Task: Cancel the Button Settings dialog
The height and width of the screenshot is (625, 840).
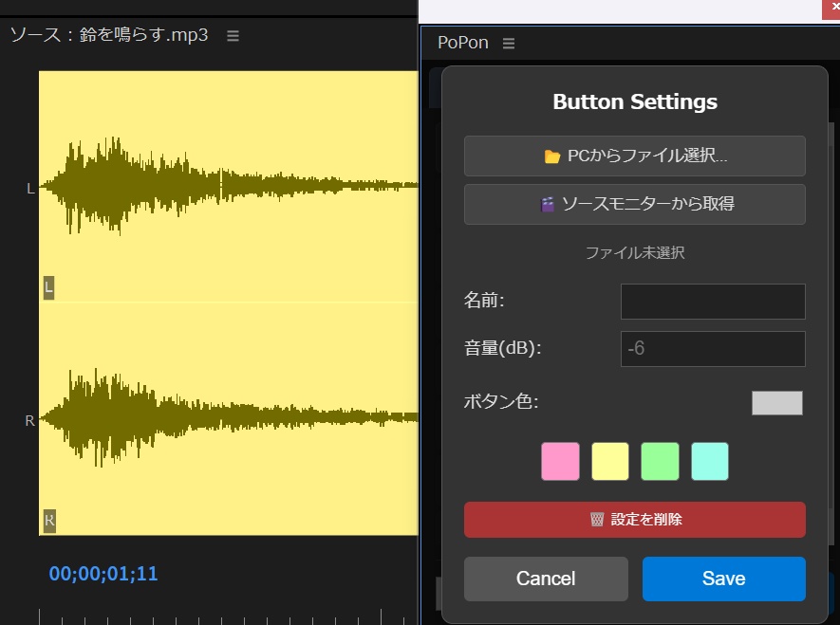Action: [546, 579]
